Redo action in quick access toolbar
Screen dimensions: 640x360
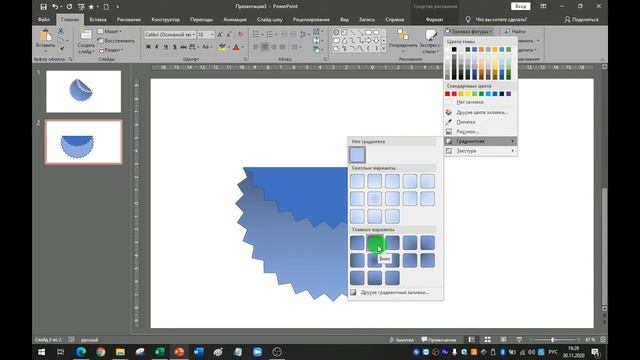[x=69, y=7]
